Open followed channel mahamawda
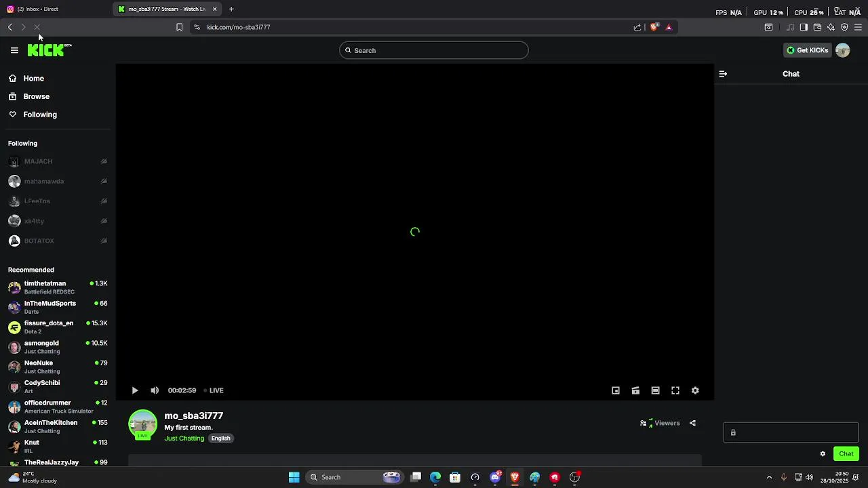This screenshot has height=488, width=868. [58, 182]
